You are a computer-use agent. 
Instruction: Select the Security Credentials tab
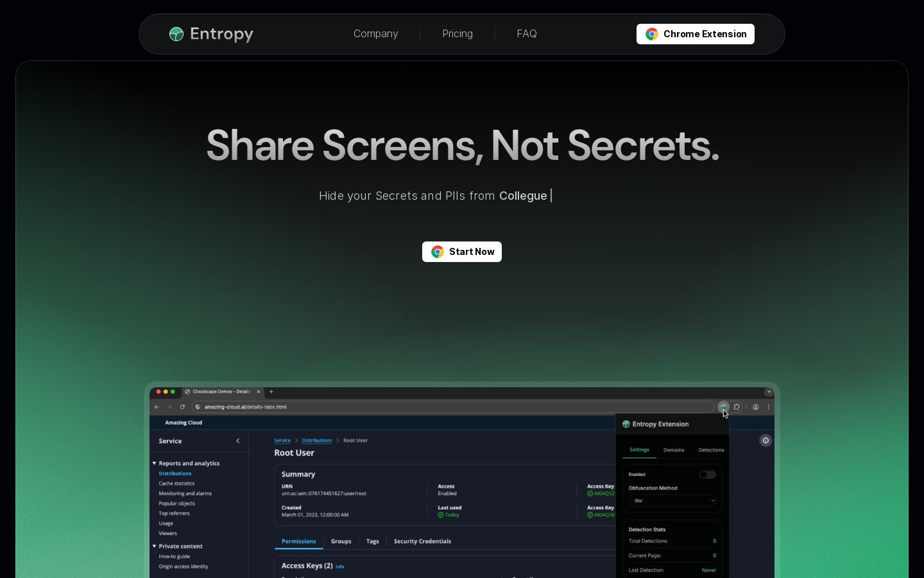pyautogui.click(x=422, y=541)
